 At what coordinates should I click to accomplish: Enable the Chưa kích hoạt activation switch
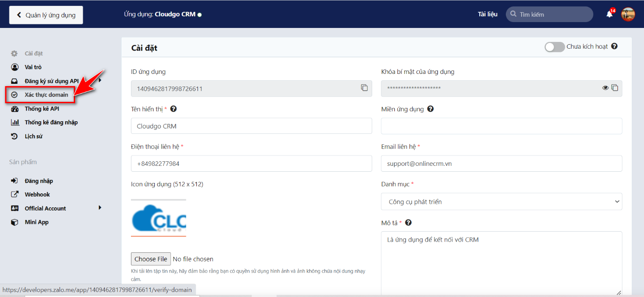click(x=554, y=47)
